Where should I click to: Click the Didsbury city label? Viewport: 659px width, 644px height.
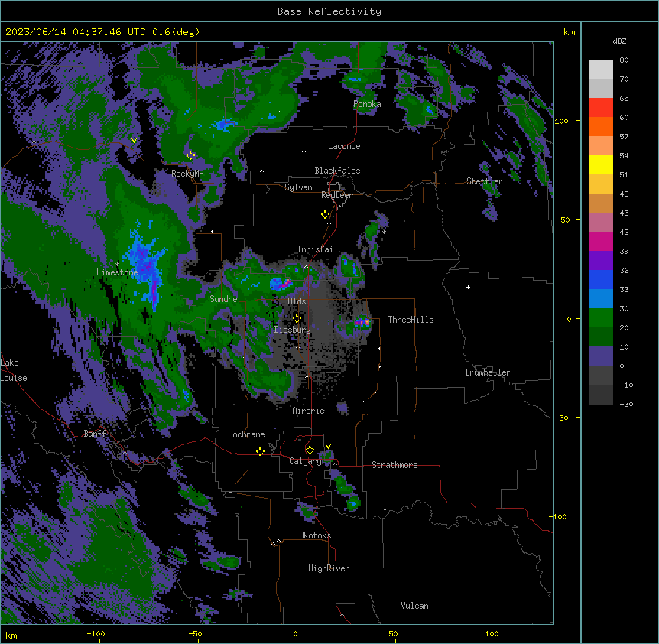(293, 330)
